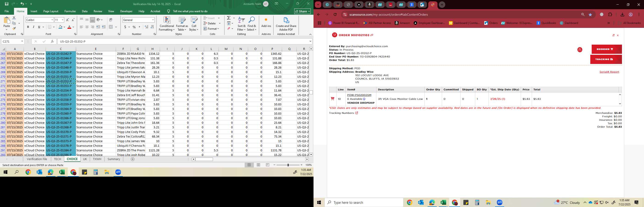Open Conditional Formatting menu
Viewport: 644px width, 207px height.
click(x=167, y=24)
